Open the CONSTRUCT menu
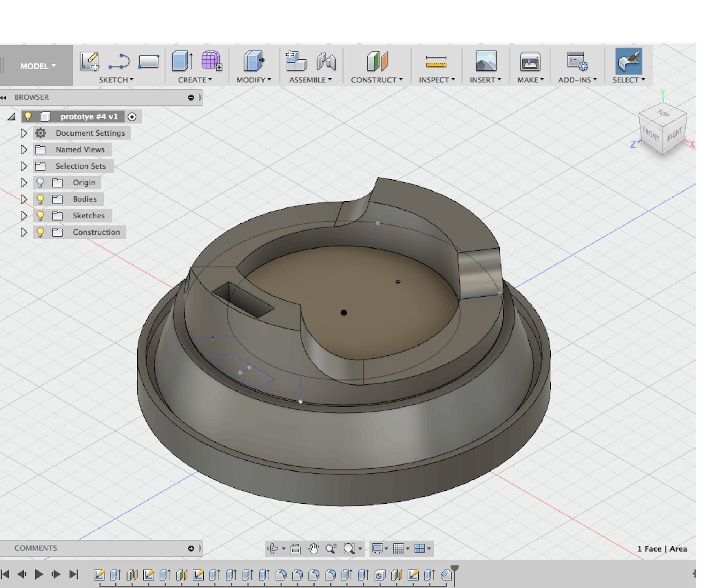The height and width of the screenshot is (588, 708). click(x=377, y=80)
